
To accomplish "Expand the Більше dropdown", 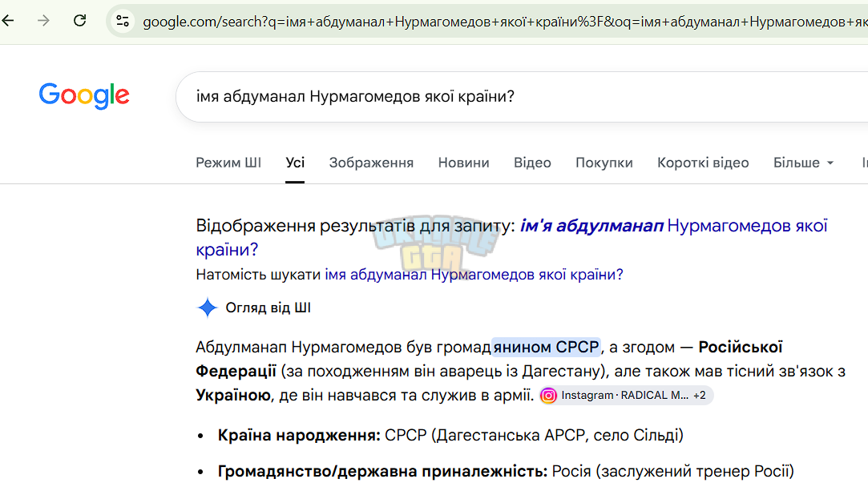I will [803, 163].
